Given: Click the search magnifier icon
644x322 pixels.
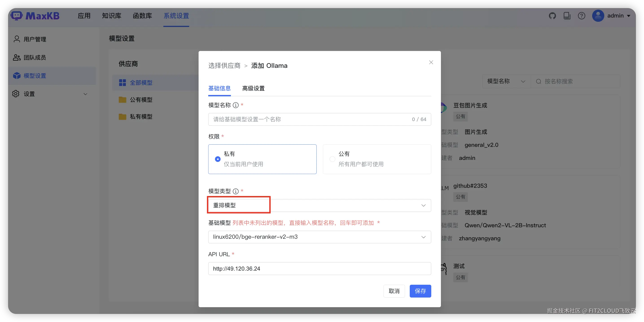Looking at the screenshot, I should [x=539, y=81].
